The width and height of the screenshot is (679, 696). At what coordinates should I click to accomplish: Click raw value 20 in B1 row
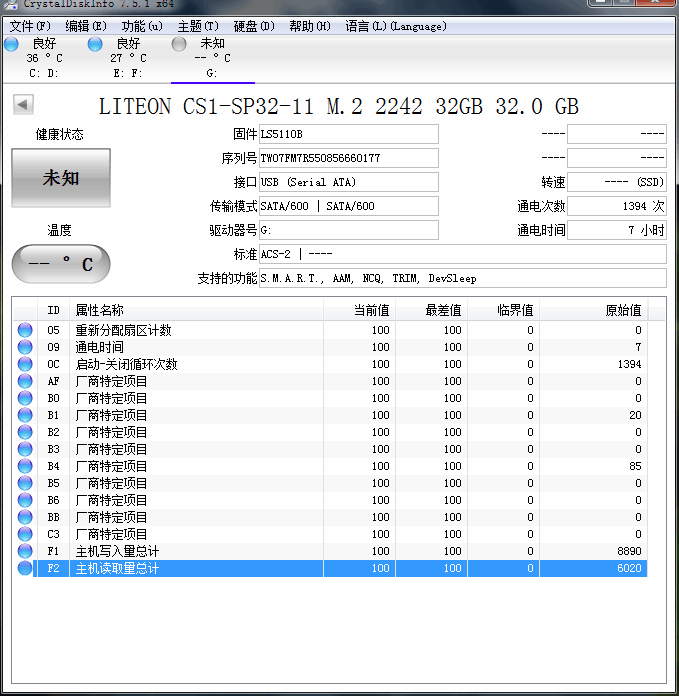(x=636, y=415)
